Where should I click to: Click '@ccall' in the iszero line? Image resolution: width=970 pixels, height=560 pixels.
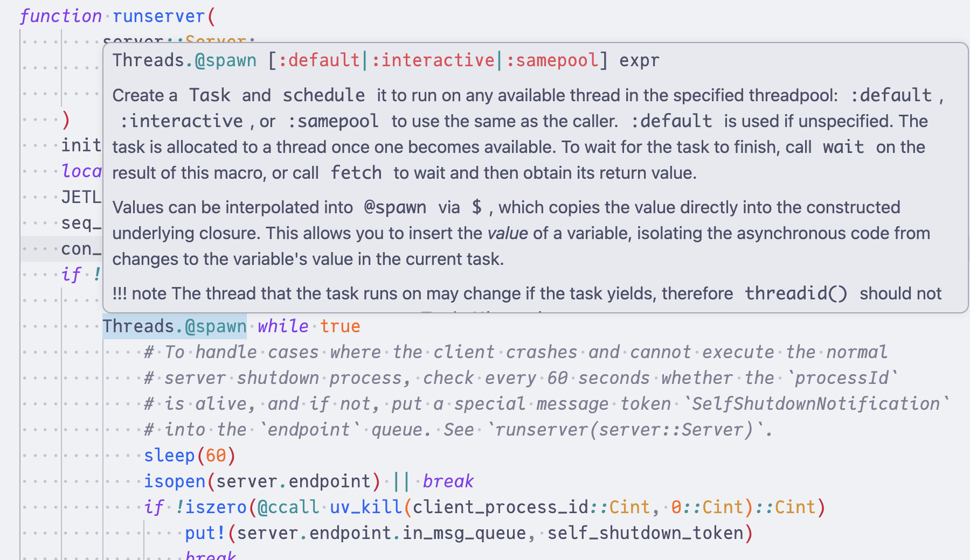[x=288, y=507]
